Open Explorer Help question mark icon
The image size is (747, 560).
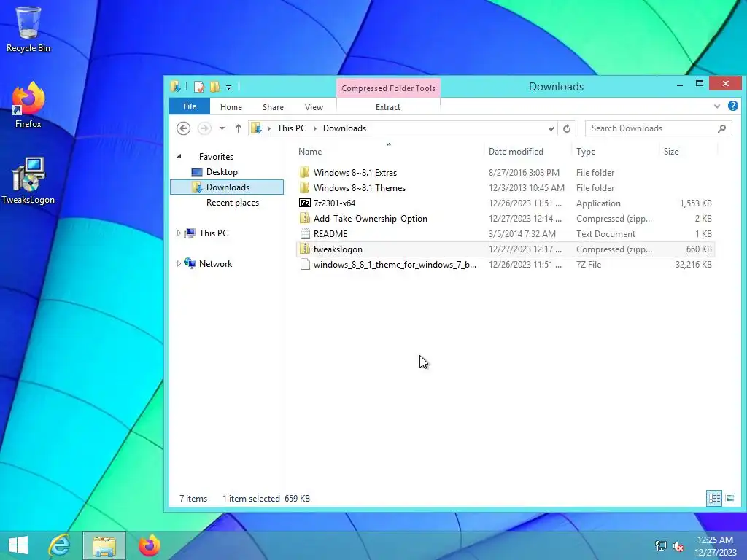(732, 106)
